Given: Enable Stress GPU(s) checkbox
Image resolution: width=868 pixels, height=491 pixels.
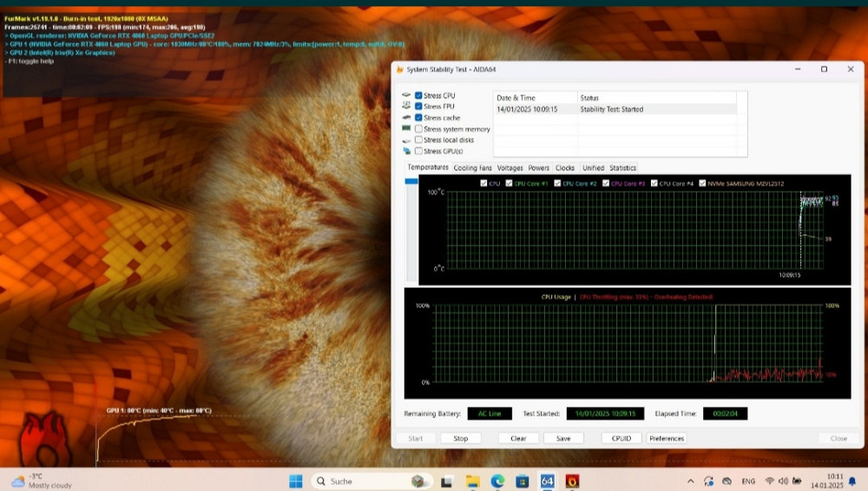Looking at the screenshot, I should pos(418,151).
